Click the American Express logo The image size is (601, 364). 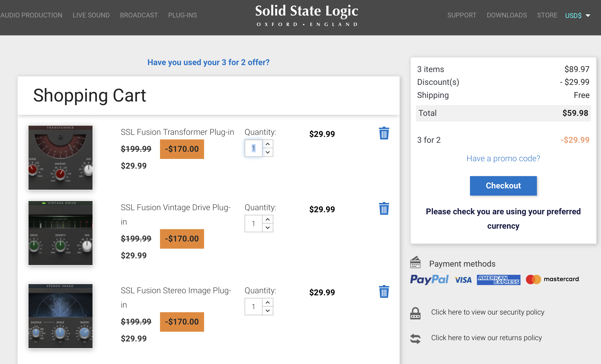[x=498, y=280]
